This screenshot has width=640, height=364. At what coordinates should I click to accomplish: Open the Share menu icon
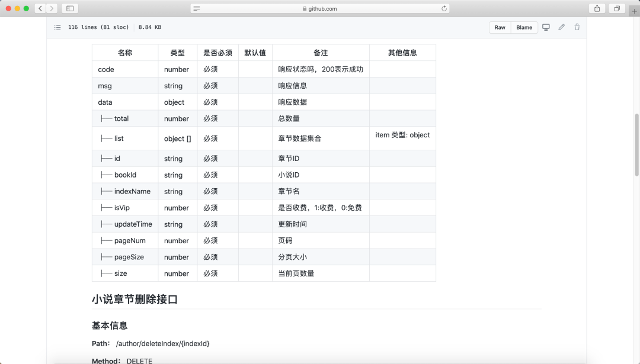pyautogui.click(x=597, y=8)
